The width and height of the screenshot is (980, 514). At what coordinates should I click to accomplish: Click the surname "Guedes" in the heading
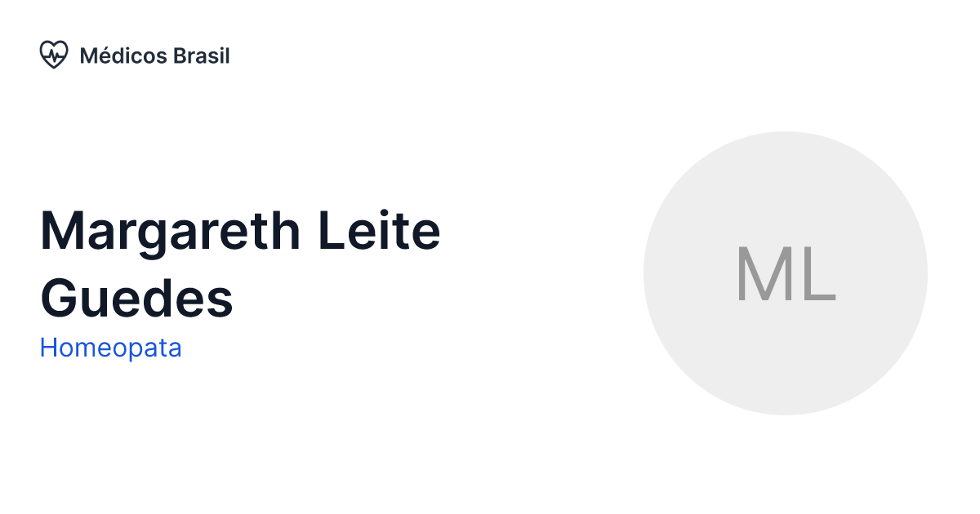pyautogui.click(x=136, y=298)
